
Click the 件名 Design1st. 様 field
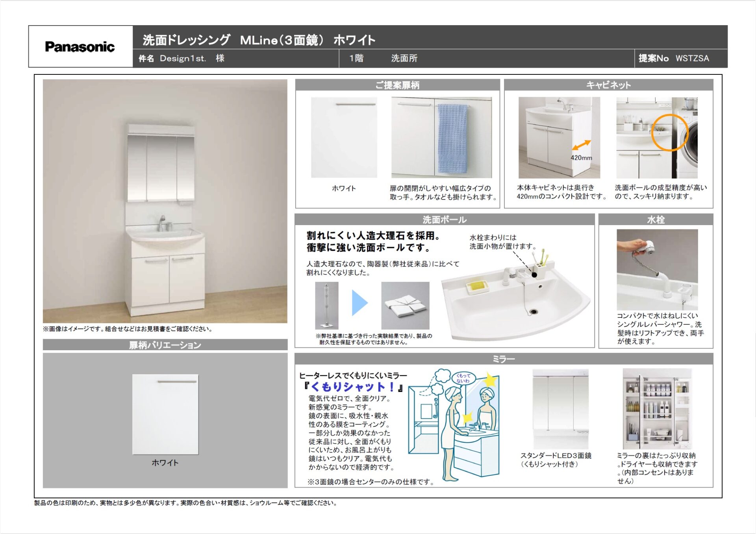tap(182, 58)
